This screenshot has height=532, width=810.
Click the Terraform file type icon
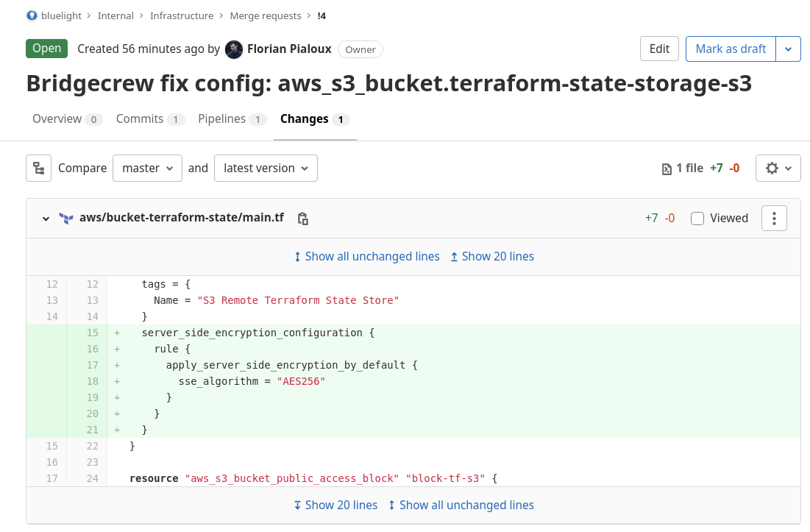pos(66,218)
